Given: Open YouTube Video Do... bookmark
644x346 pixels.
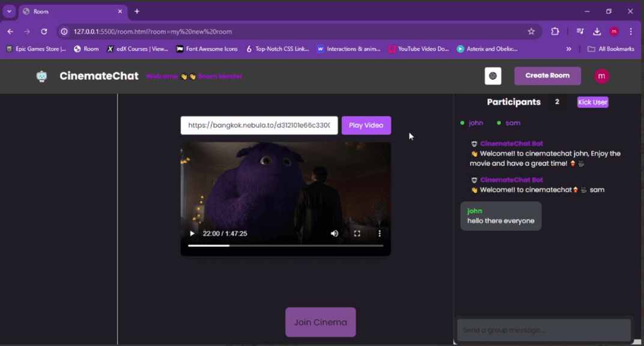Looking at the screenshot, I should point(419,49).
